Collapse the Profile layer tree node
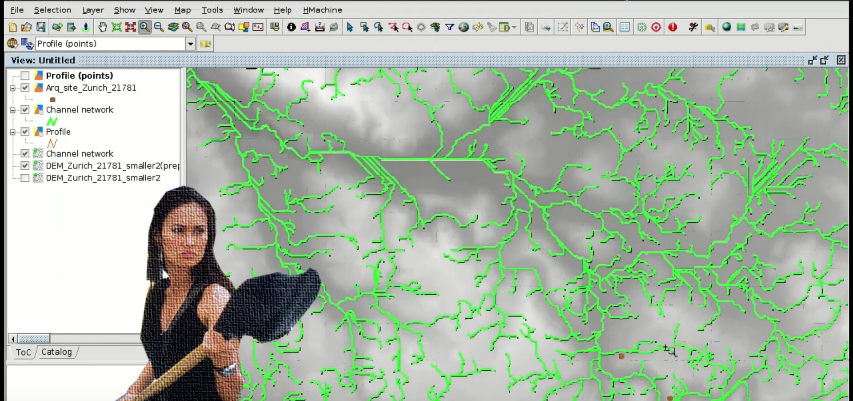The image size is (853, 401). pos(13,132)
